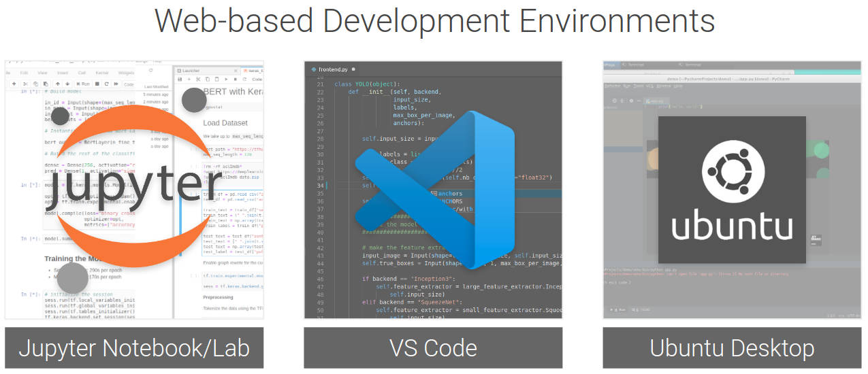This screenshot has width=868, height=374.
Task: Open the Edit menu in the Jupyter Notebook screenshot
Action: [x=24, y=73]
